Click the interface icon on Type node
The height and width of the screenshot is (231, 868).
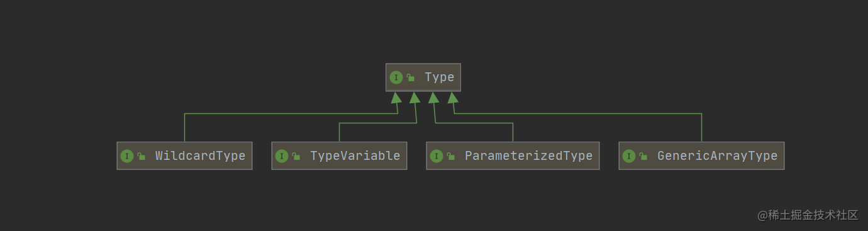click(396, 77)
